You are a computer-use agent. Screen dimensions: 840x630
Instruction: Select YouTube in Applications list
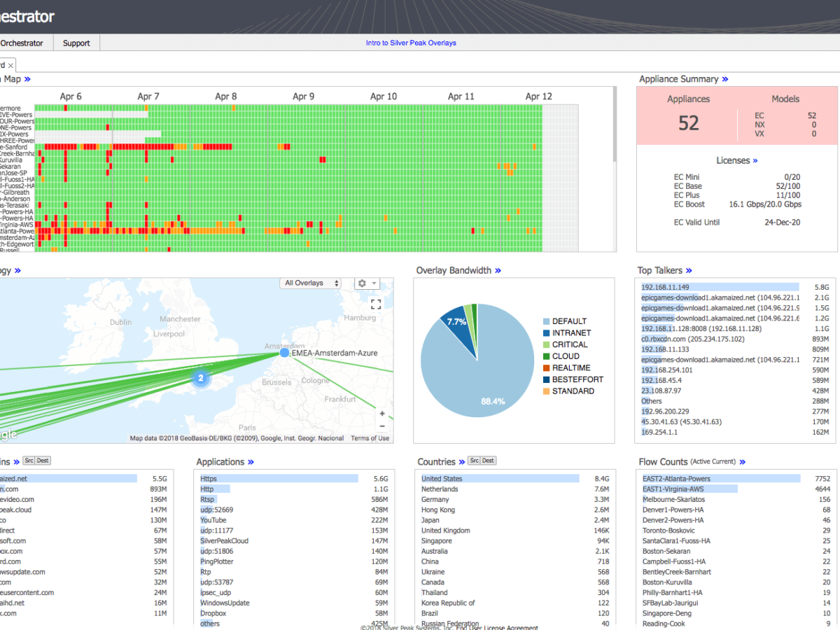[294, 520]
